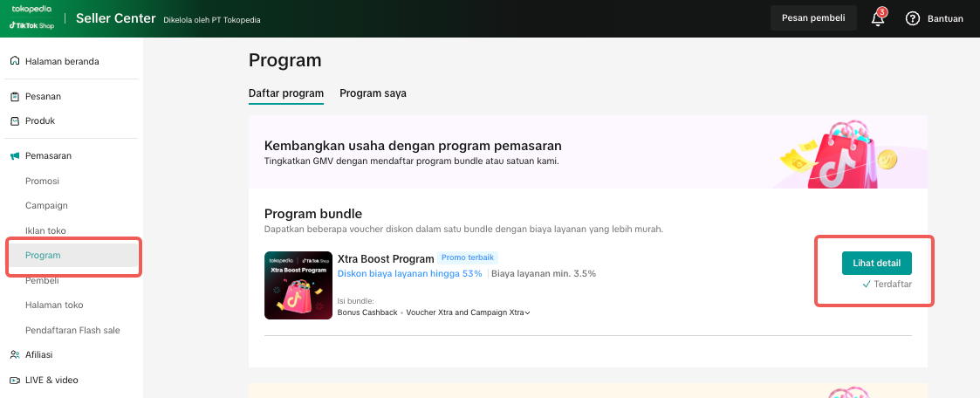
Task: Click the LIVE & video camera icon
Action: click(15, 380)
